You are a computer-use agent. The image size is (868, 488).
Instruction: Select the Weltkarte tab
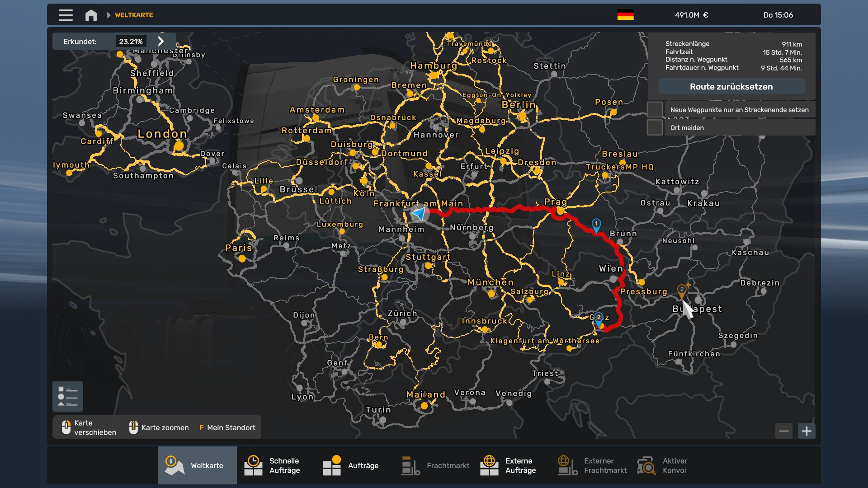pos(198,465)
